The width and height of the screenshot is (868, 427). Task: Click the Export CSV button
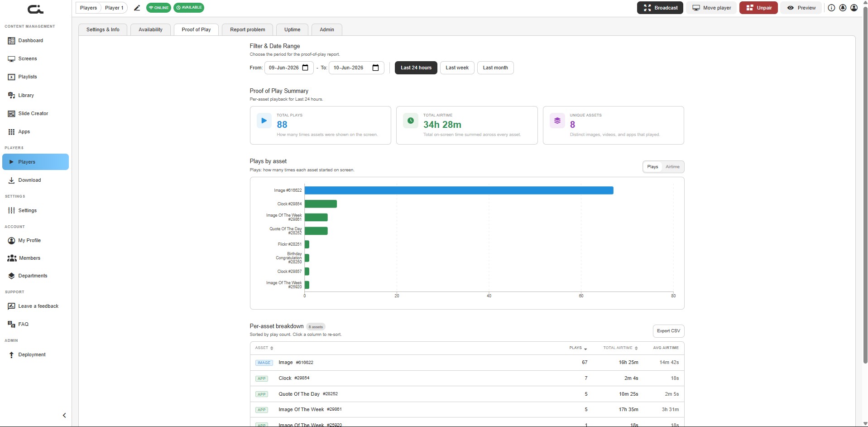[x=668, y=331]
